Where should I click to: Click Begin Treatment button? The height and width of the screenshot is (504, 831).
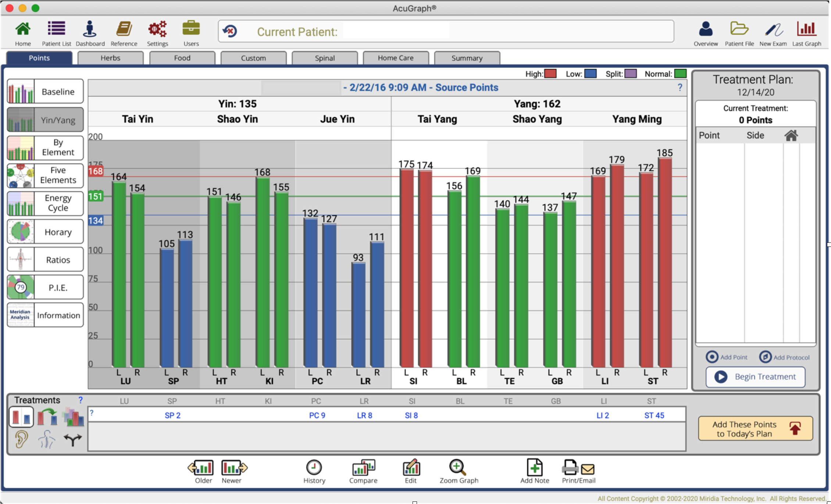click(x=755, y=377)
